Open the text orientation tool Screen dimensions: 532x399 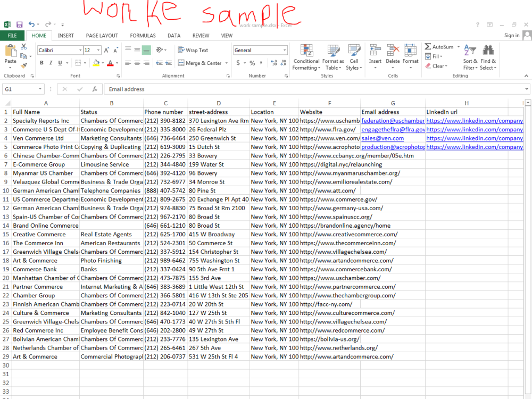click(160, 50)
